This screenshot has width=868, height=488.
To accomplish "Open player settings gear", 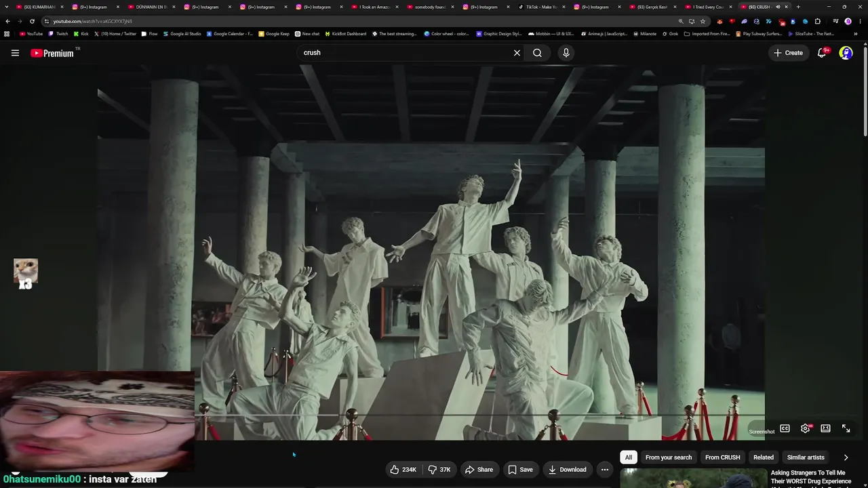I will click(x=806, y=428).
